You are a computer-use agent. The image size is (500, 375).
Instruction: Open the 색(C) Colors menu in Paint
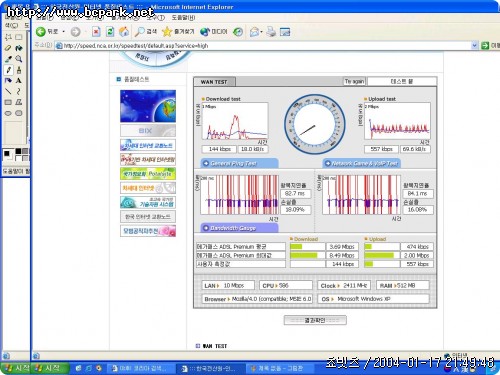[11, 25]
